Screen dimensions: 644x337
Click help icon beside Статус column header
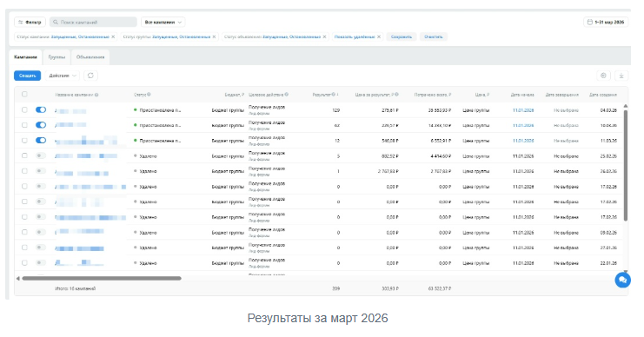[149, 95]
